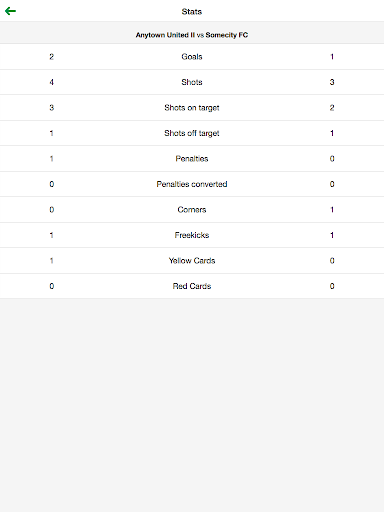Select the Goals stat row label
The image size is (384, 512).
(192, 57)
